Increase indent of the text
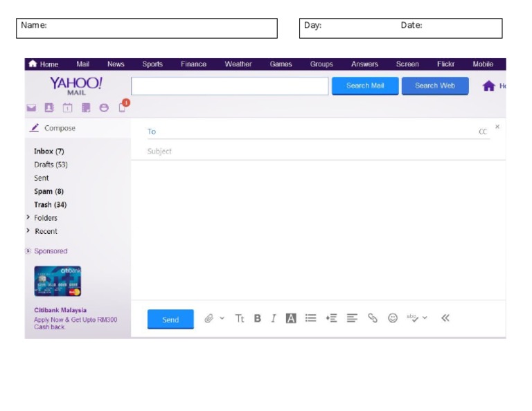Screen dimensions: 532x411 pyautogui.click(x=332, y=318)
